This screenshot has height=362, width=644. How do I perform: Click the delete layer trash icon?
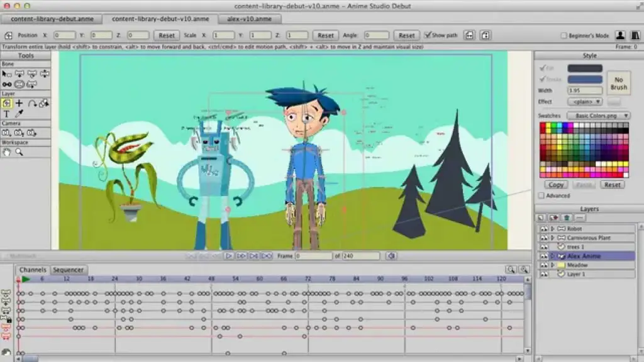point(567,218)
